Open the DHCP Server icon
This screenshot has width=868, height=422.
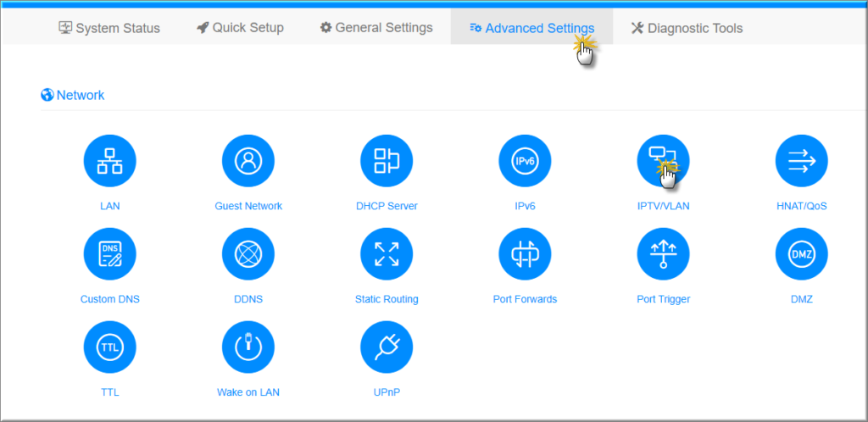click(x=387, y=161)
